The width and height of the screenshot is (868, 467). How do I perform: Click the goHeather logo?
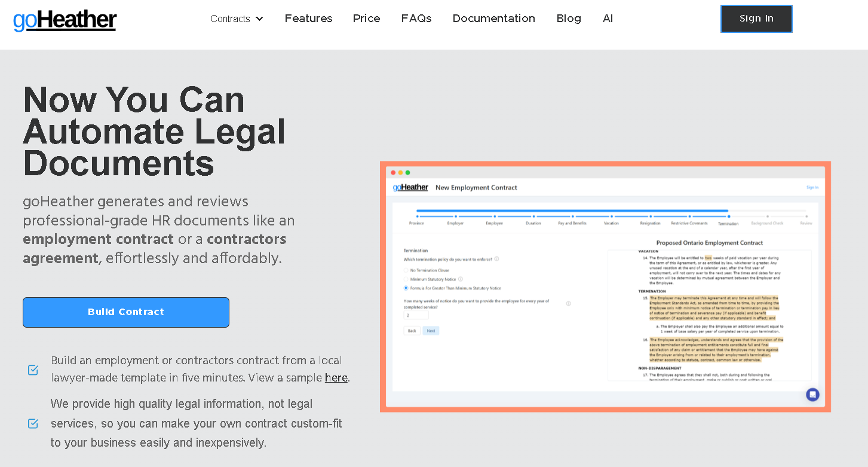(65, 20)
